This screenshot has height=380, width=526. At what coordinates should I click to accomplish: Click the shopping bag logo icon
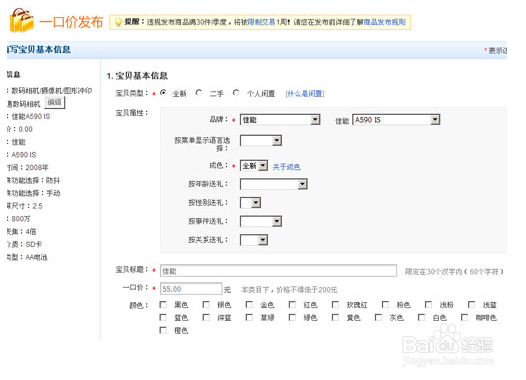pos(22,20)
